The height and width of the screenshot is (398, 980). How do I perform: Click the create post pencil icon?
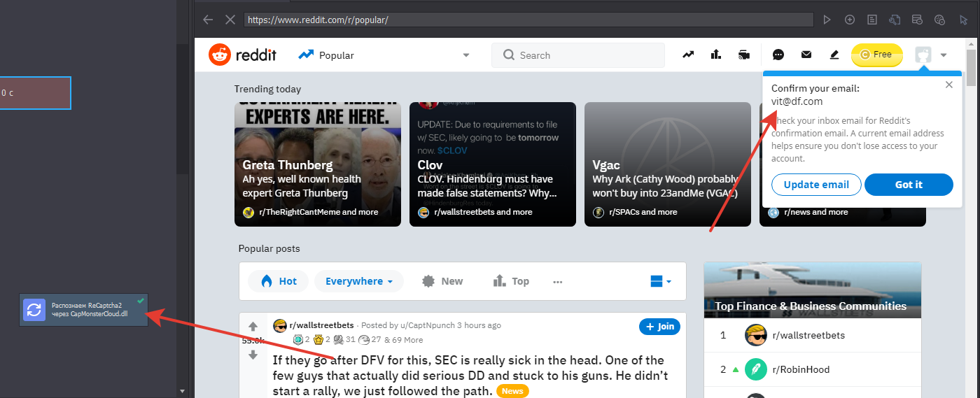(x=834, y=55)
